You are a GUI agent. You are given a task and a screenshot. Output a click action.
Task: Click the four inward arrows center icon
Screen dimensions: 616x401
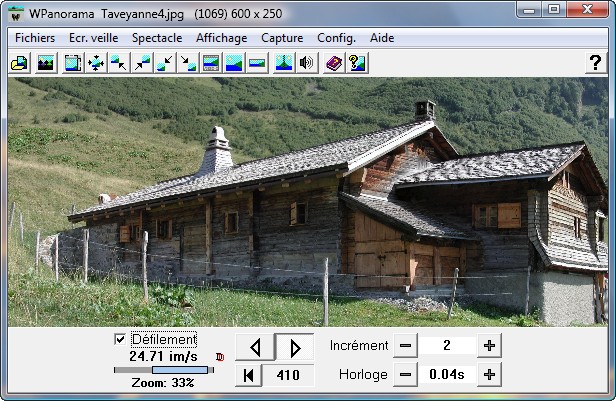tap(95, 63)
